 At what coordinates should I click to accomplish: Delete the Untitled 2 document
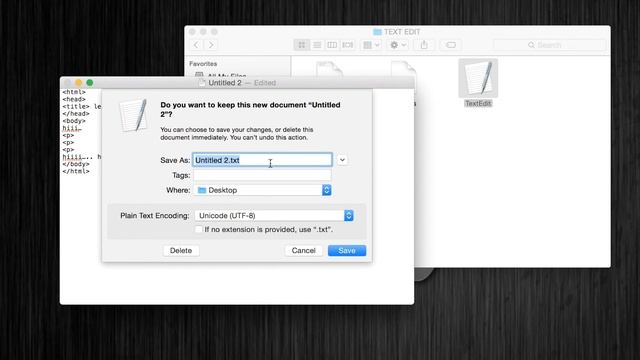pos(181,251)
